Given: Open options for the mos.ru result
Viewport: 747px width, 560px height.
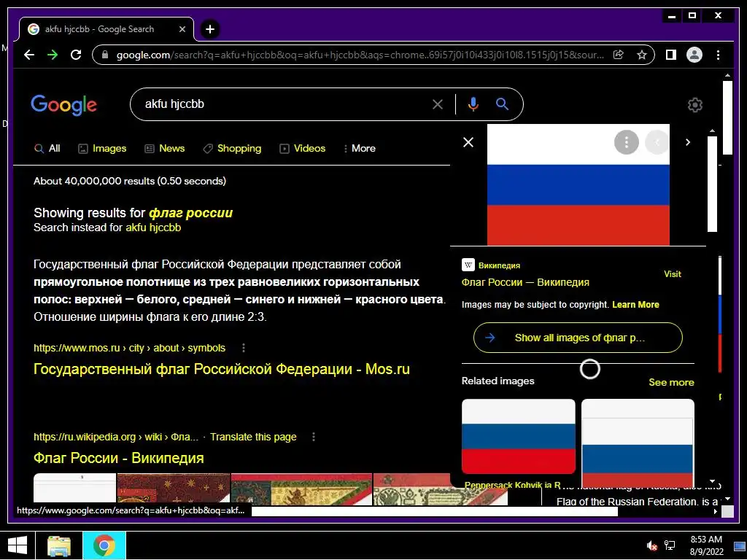Looking at the screenshot, I should point(244,348).
